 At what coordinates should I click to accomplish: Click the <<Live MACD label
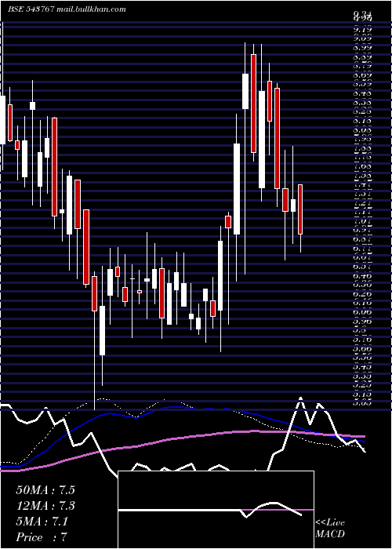330,529
